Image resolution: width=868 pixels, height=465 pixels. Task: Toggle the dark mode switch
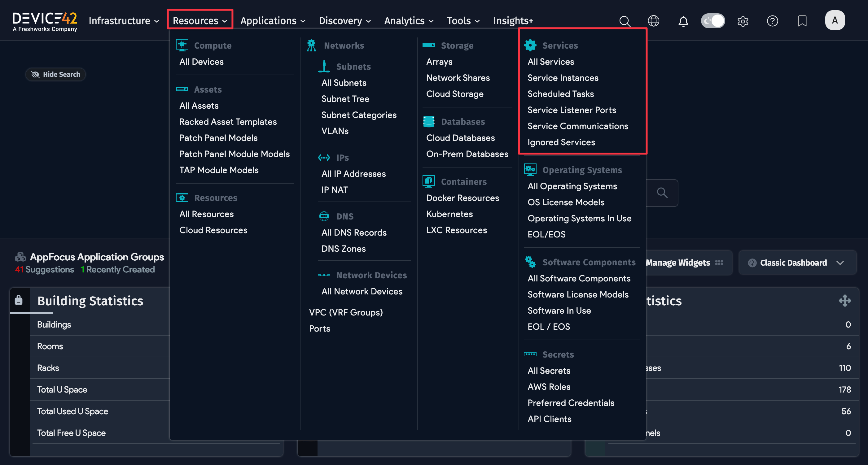(713, 21)
